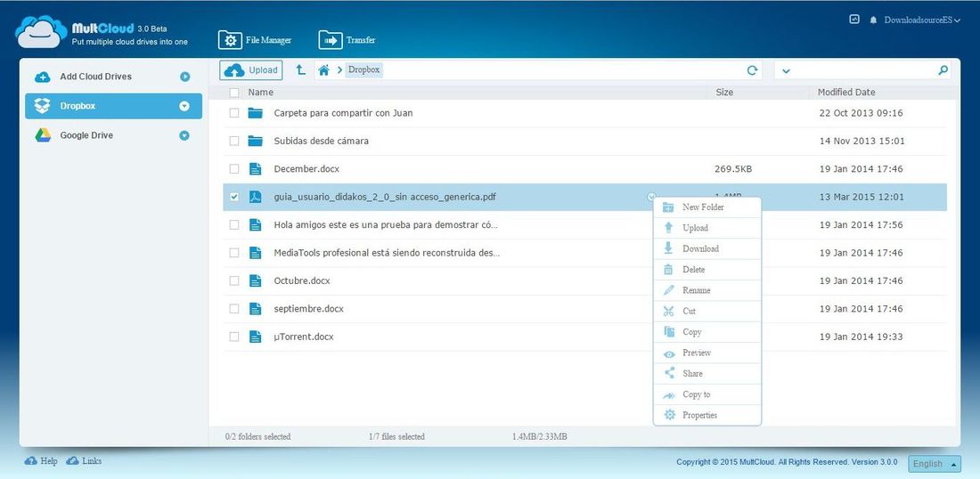Check the December.docx checkbox
Viewport: 980px width, 479px height.
pyautogui.click(x=233, y=168)
